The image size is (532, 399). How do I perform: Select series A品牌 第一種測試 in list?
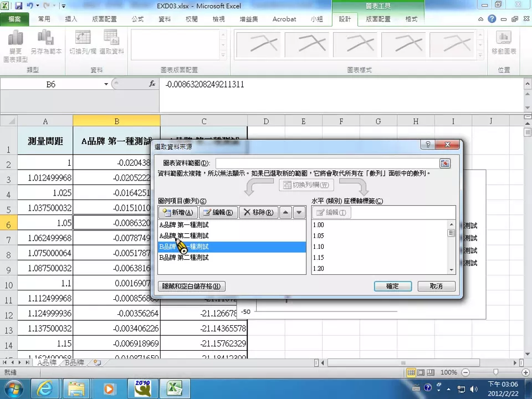point(232,225)
